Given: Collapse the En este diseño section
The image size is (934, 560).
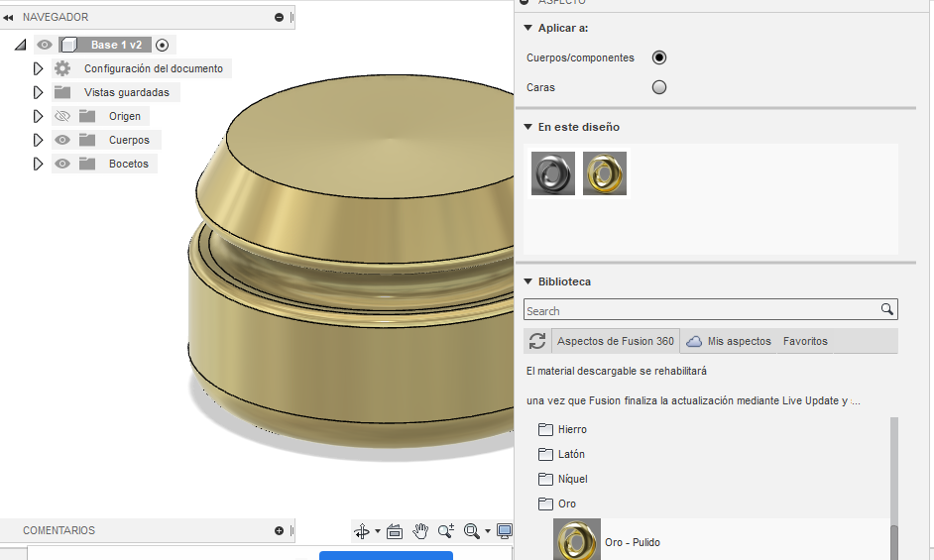Looking at the screenshot, I should click(x=527, y=127).
